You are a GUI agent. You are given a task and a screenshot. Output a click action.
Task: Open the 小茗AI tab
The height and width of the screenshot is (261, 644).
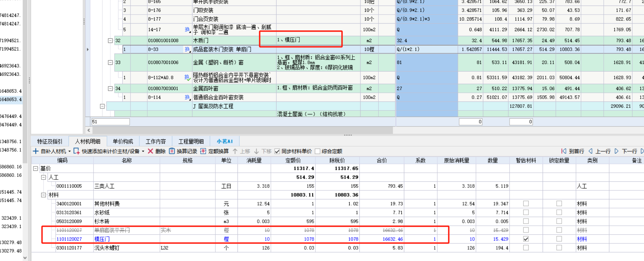point(225,142)
